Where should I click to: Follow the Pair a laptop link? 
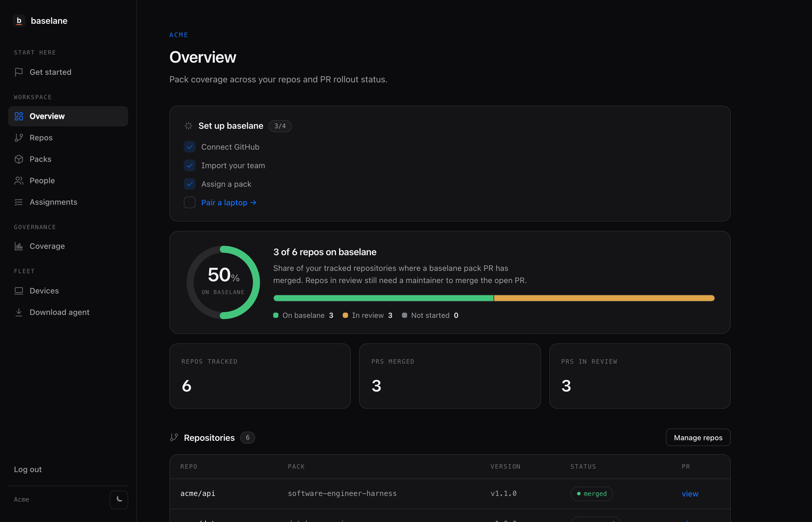pos(229,202)
